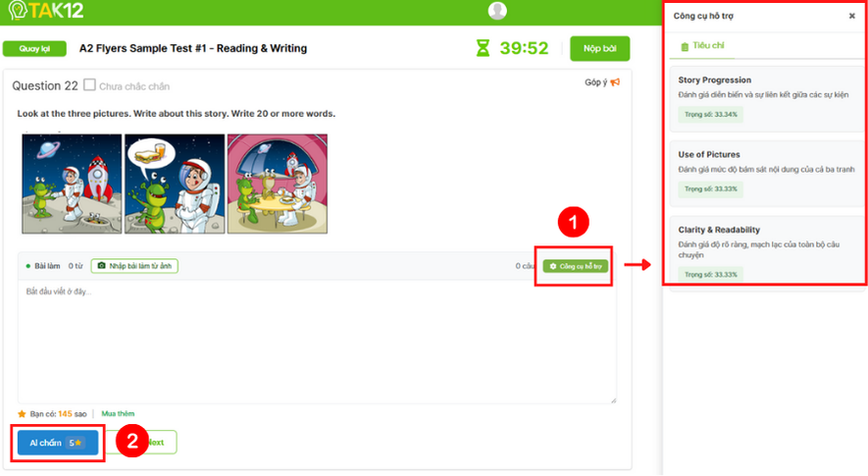Image resolution: width=868 pixels, height=476 pixels.
Task: Click the hourglass timer icon
Action: (483, 48)
